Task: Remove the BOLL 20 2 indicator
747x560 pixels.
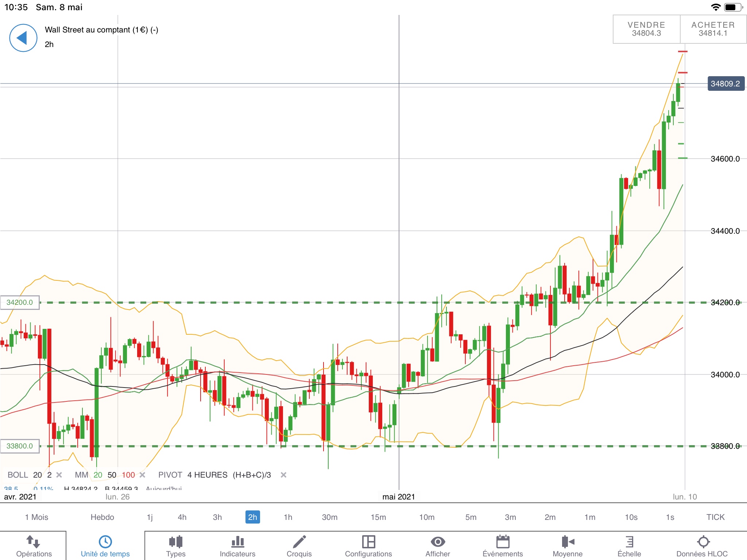Action: (x=59, y=475)
